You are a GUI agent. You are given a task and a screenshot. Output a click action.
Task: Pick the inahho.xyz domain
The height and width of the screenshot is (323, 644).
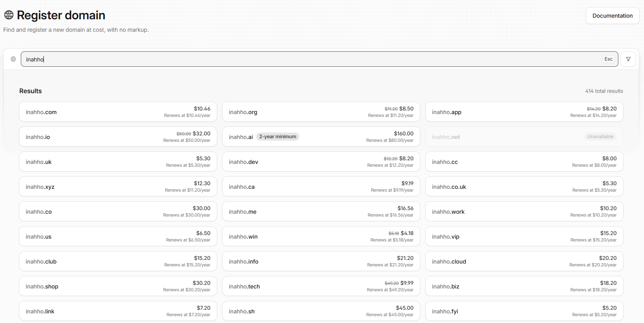pos(118,186)
